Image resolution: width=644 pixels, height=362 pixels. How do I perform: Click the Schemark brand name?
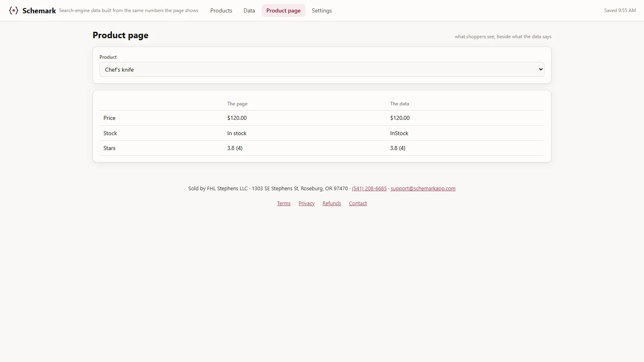tap(39, 11)
